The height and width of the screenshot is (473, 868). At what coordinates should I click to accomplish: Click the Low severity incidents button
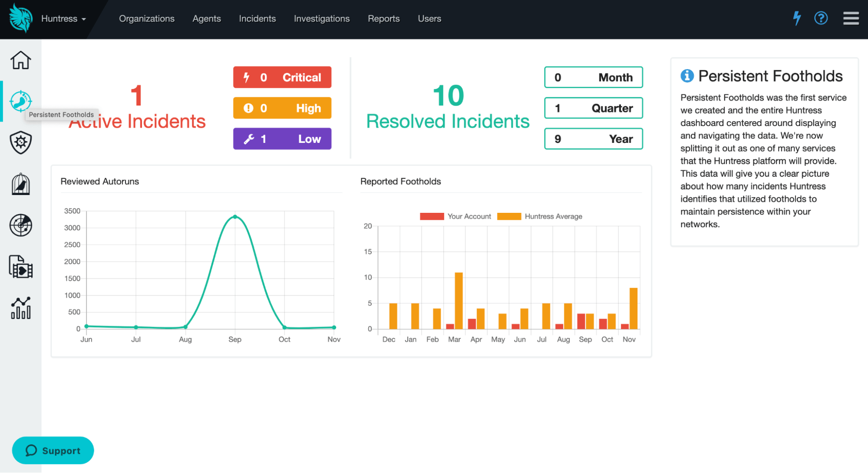pyautogui.click(x=282, y=139)
